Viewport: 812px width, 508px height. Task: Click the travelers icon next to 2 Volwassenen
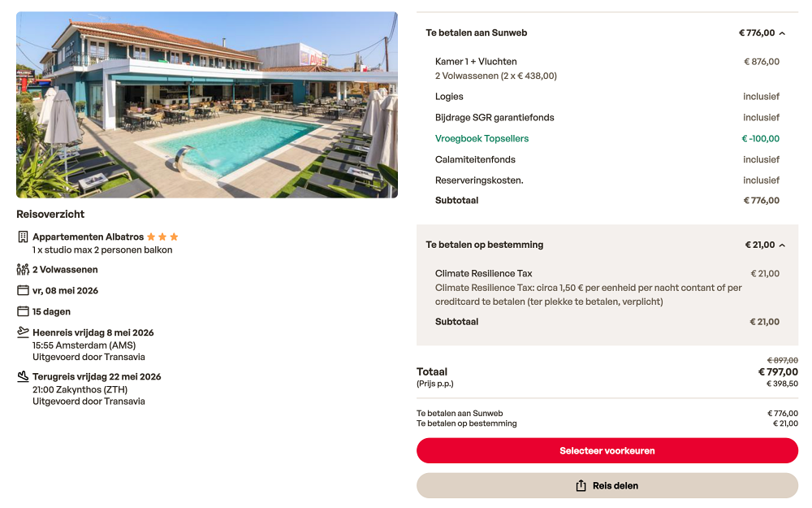(23, 270)
